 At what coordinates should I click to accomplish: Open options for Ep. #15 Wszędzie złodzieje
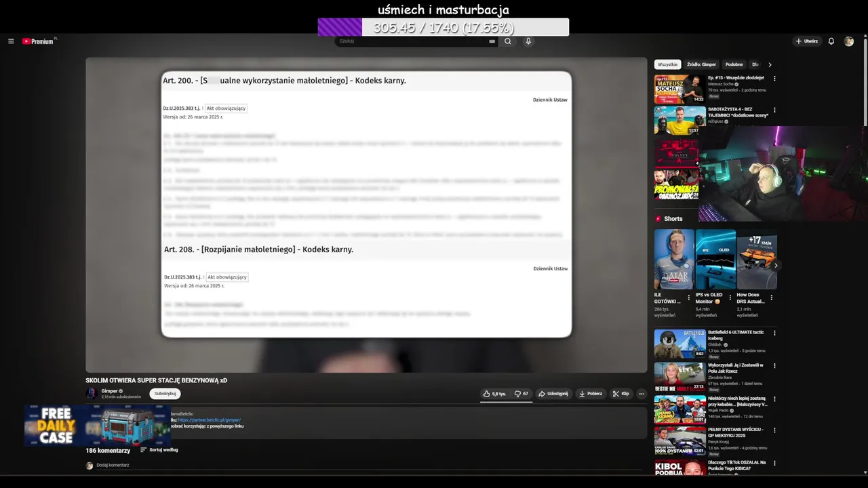[x=774, y=78]
